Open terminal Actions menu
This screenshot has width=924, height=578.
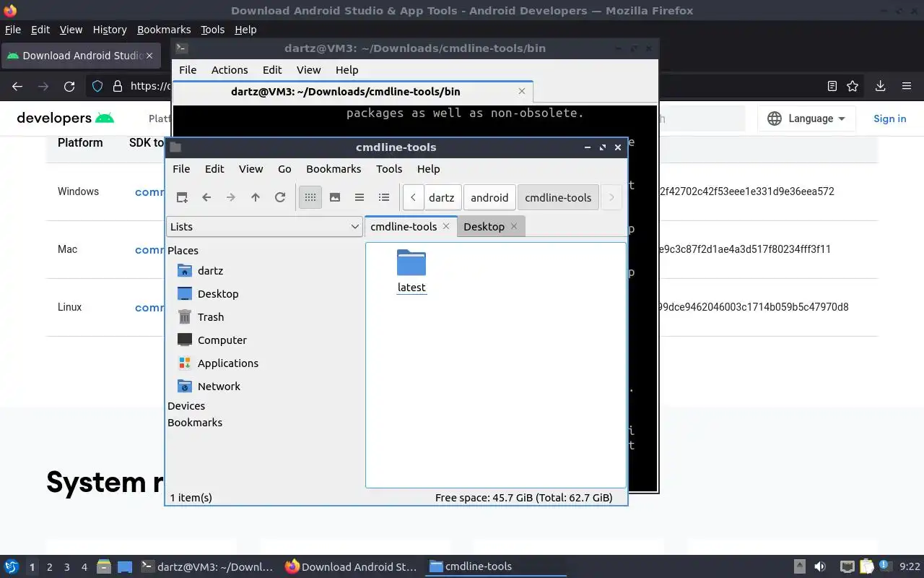click(230, 70)
